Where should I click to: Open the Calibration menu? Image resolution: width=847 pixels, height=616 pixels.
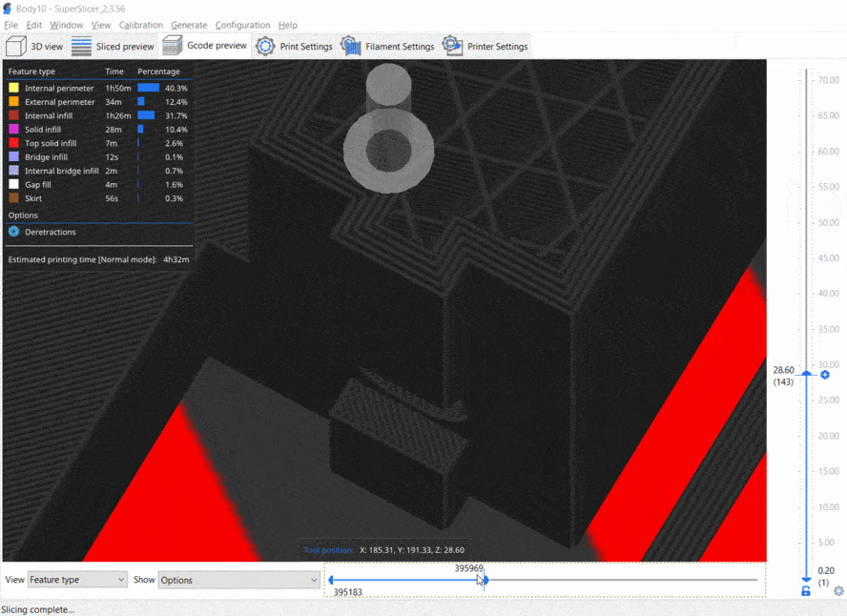(140, 25)
